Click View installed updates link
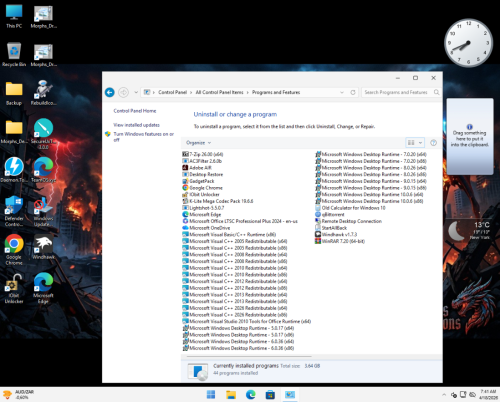 pyautogui.click(x=136, y=125)
